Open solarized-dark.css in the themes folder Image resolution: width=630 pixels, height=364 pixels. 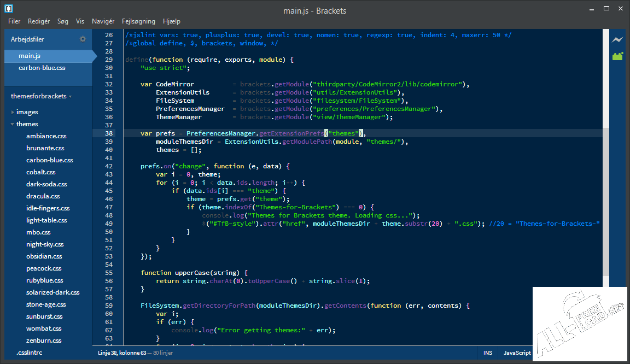(x=52, y=292)
